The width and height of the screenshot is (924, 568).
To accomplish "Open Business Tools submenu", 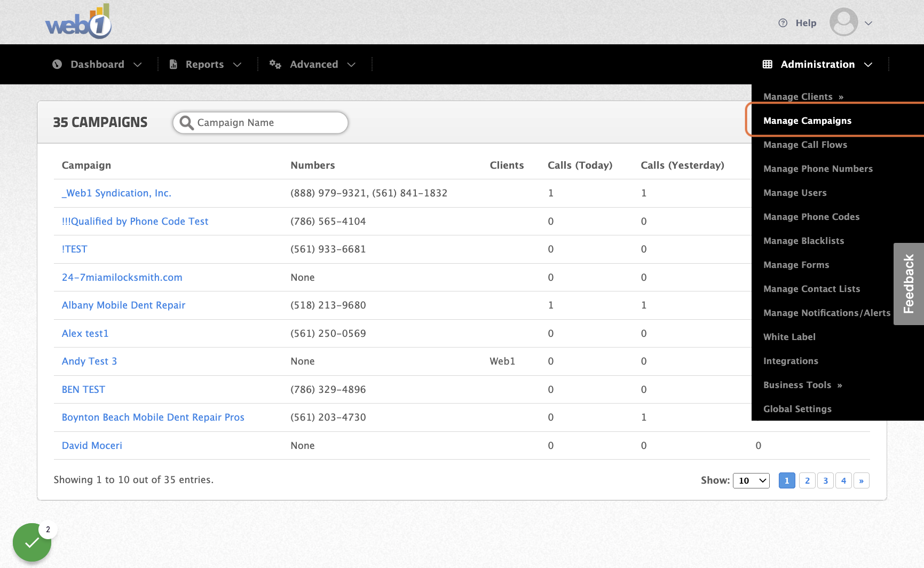I will point(802,385).
